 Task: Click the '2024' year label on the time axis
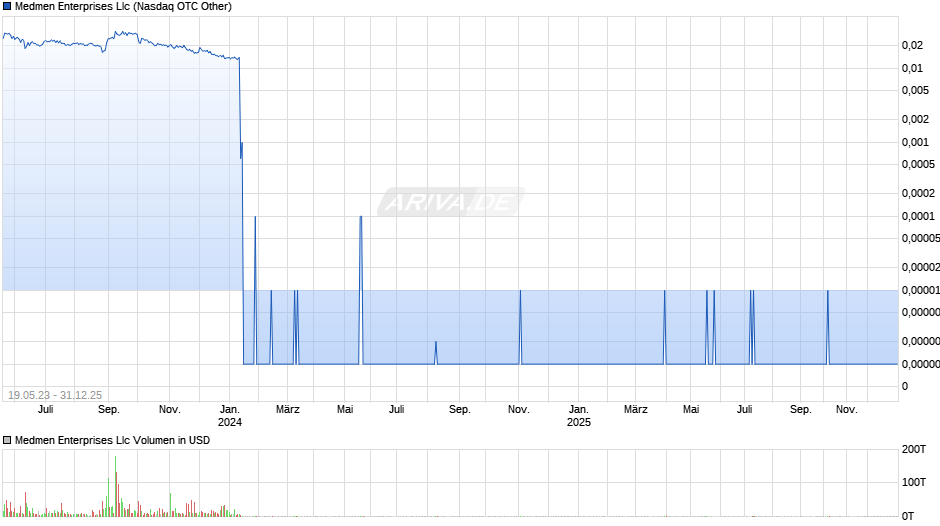click(x=230, y=422)
